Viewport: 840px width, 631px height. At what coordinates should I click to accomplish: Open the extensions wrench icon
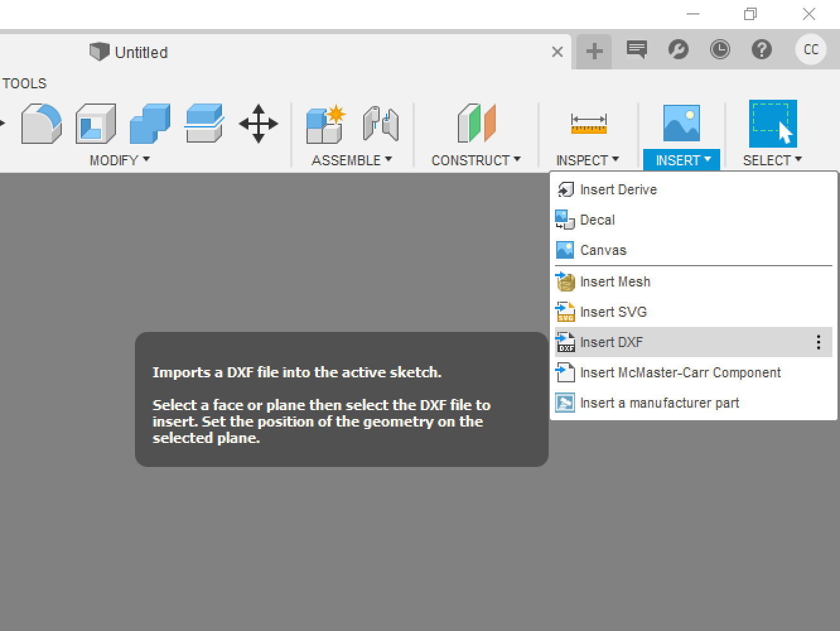click(x=679, y=49)
